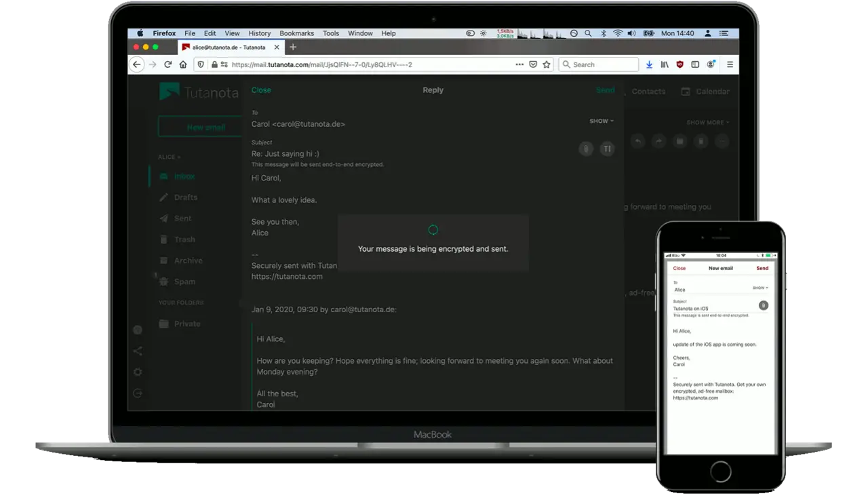Open the Firefox account avatar icon

click(x=711, y=64)
